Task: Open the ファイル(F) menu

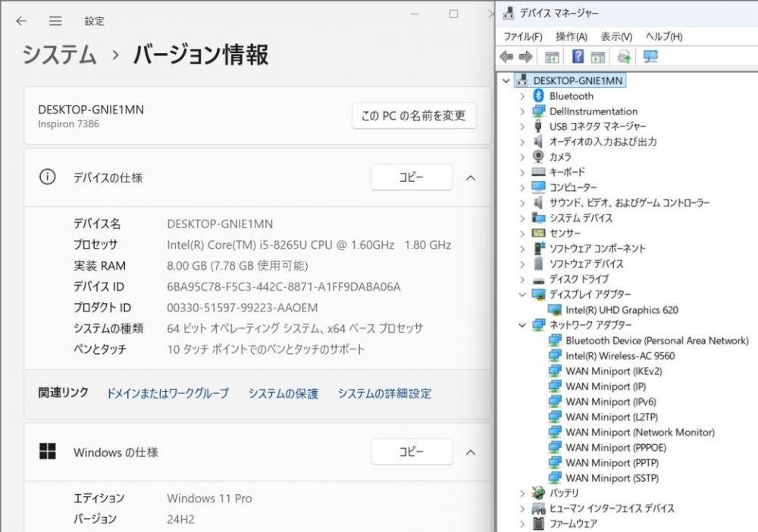Action: point(523,36)
